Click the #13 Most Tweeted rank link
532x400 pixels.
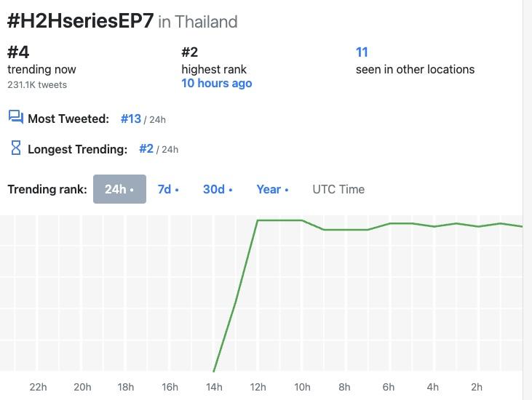131,119
